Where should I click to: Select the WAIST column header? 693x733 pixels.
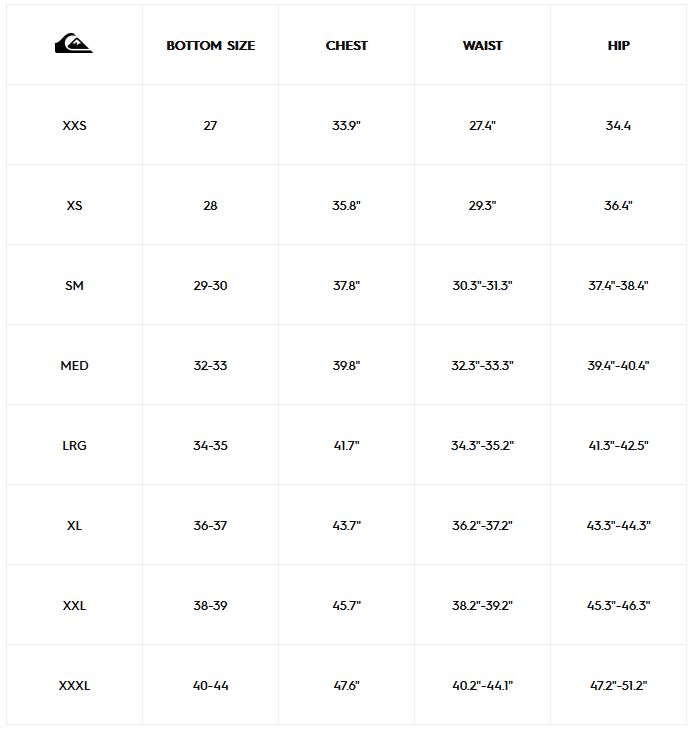tap(483, 46)
